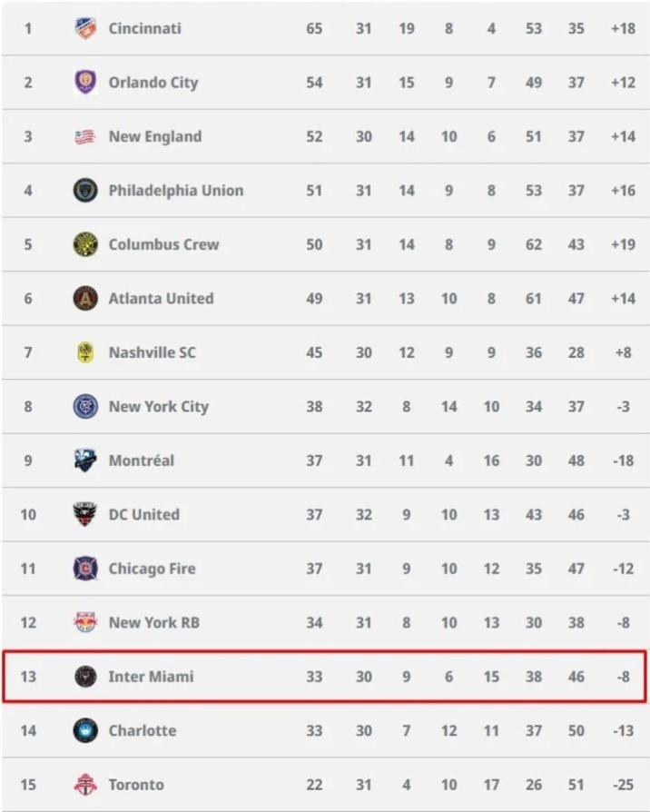Screen dimensions: 650x812
Task: Open the Inter Miami team name link
Action: coord(151,677)
